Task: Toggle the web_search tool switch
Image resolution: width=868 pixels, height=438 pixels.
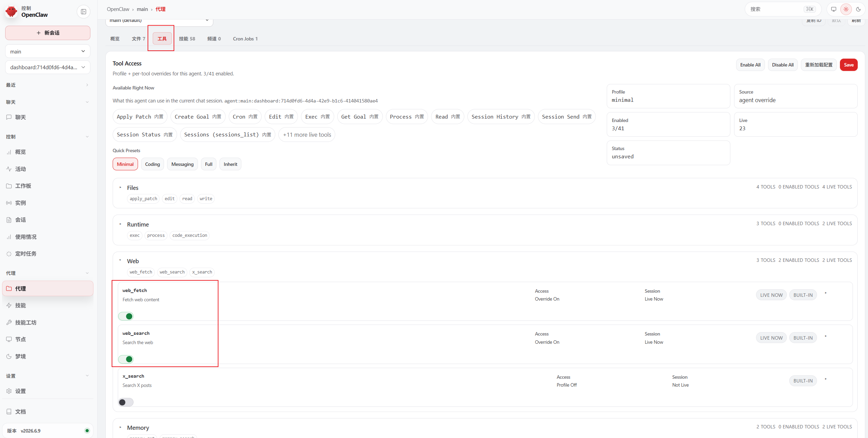Action: pos(126,359)
